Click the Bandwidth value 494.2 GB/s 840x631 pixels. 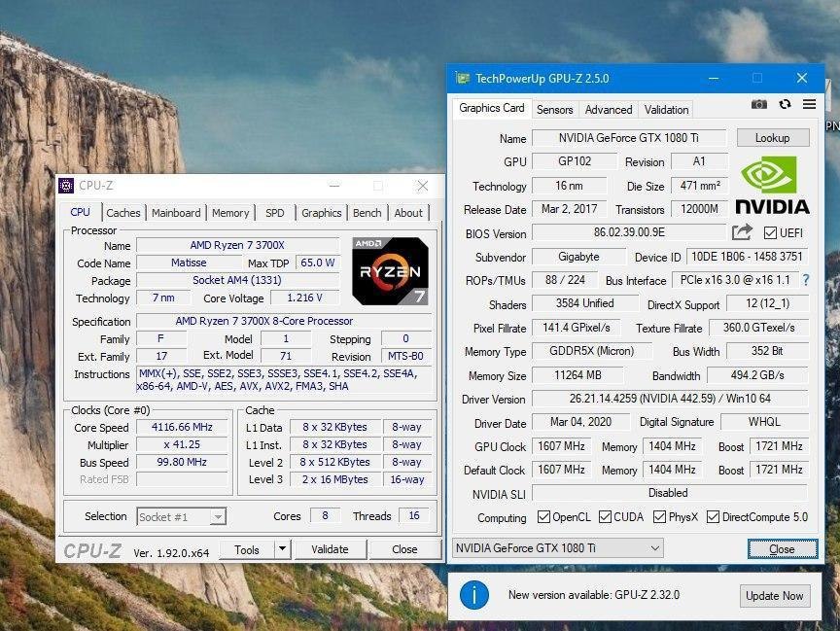coord(757,375)
